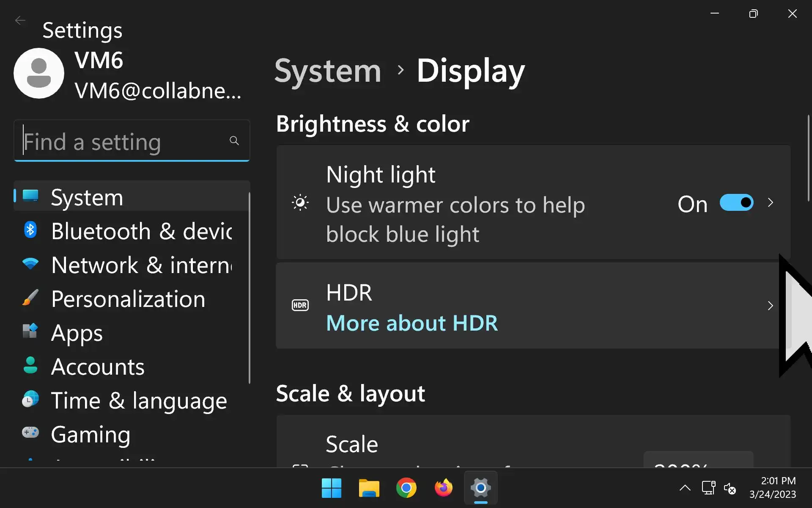Click the network display tray icon
812x508 pixels.
[708, 488]
